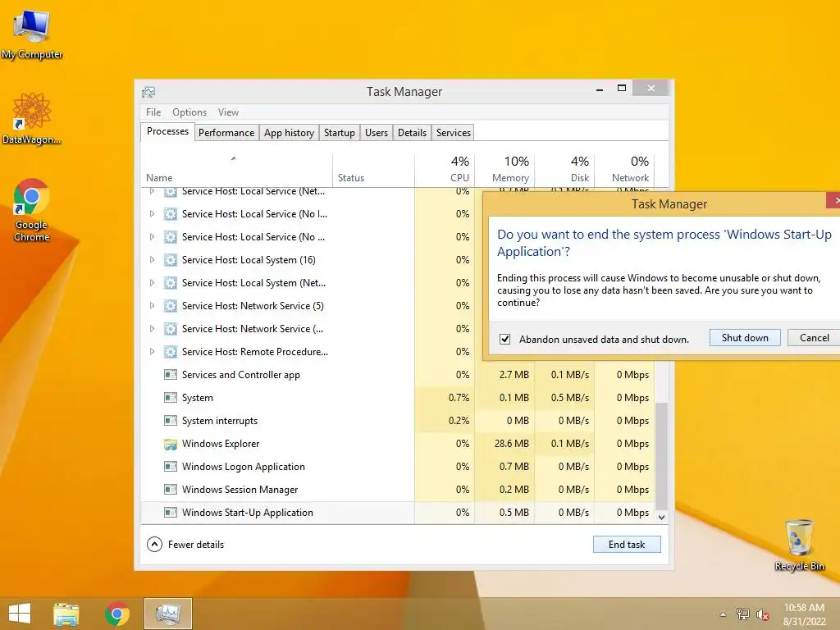
Task: Click the Windows Session Manager icon
Action: tap(171, 490)
